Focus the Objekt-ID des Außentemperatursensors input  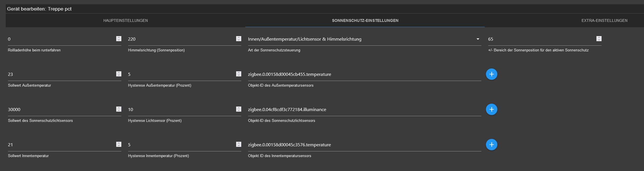[x=364, y=74]
